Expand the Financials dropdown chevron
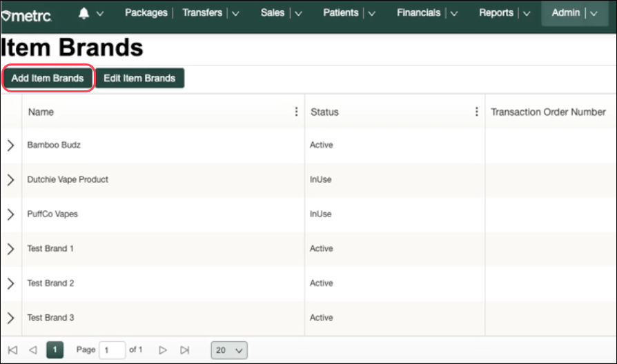617x364 pixels. (x=453, y=13)
